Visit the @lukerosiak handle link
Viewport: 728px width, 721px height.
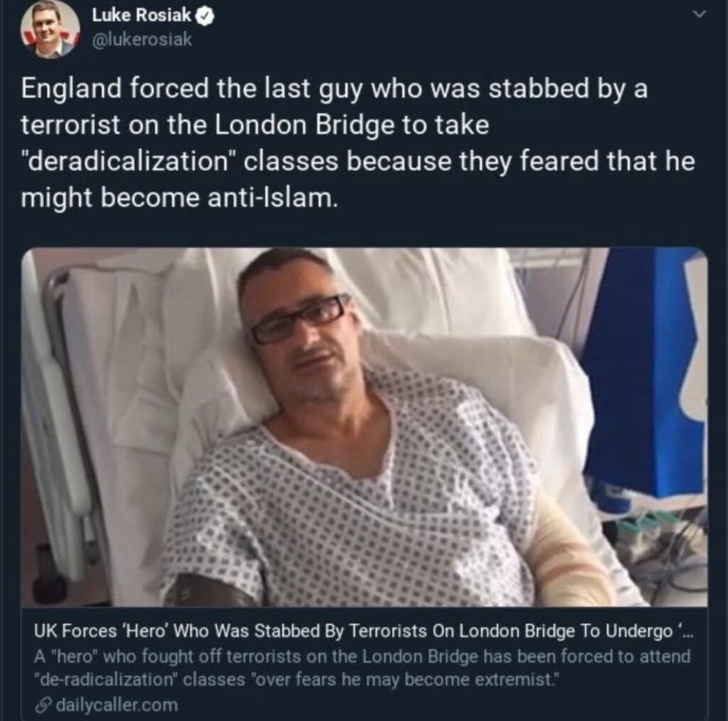[142, 40]
